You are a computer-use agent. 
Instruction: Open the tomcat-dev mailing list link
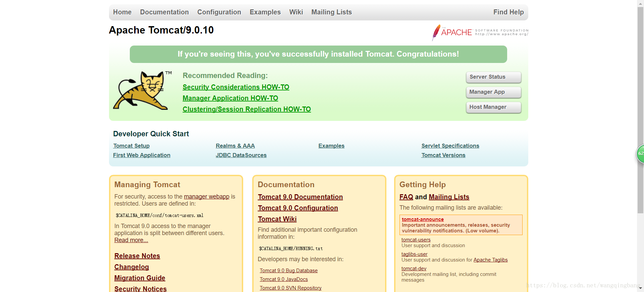point(414,269)
